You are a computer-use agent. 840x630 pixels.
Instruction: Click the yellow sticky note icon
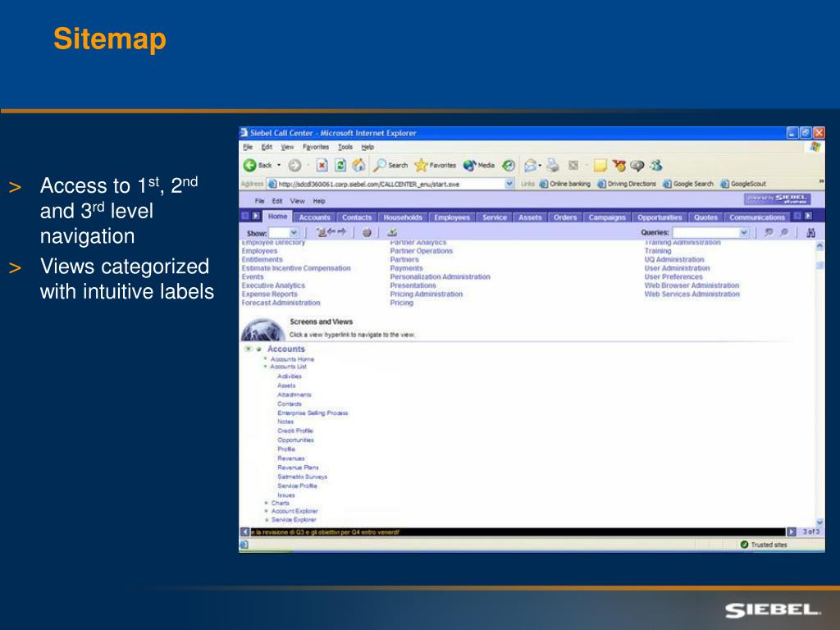600,166
